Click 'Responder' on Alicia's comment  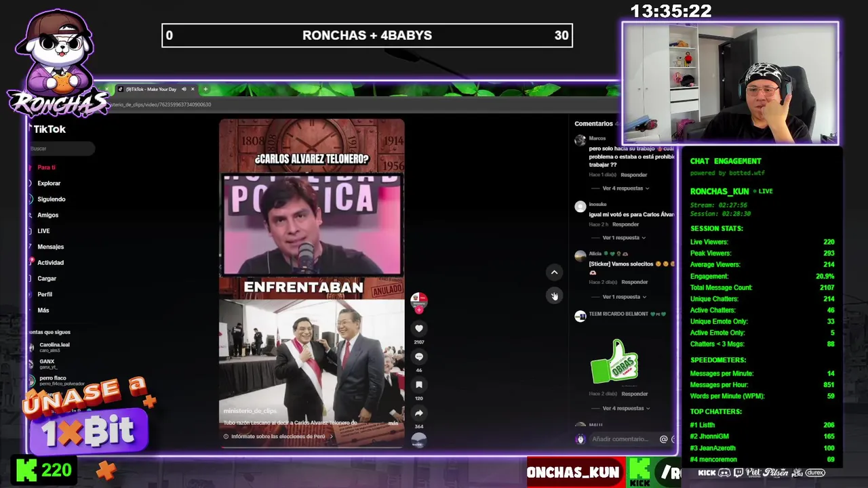point(634,282)
